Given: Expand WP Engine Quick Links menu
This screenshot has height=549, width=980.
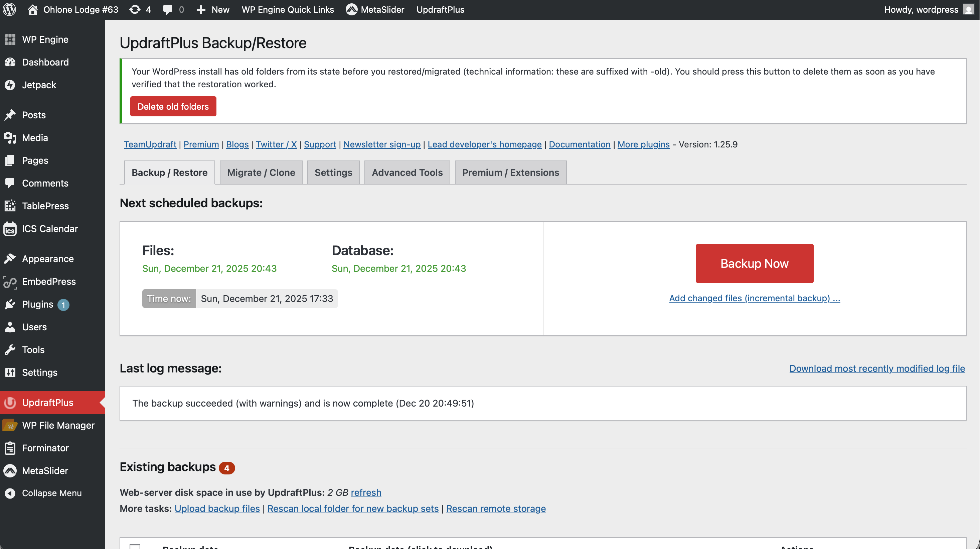Looking at the screenshot, I should (x=288, y=9).
